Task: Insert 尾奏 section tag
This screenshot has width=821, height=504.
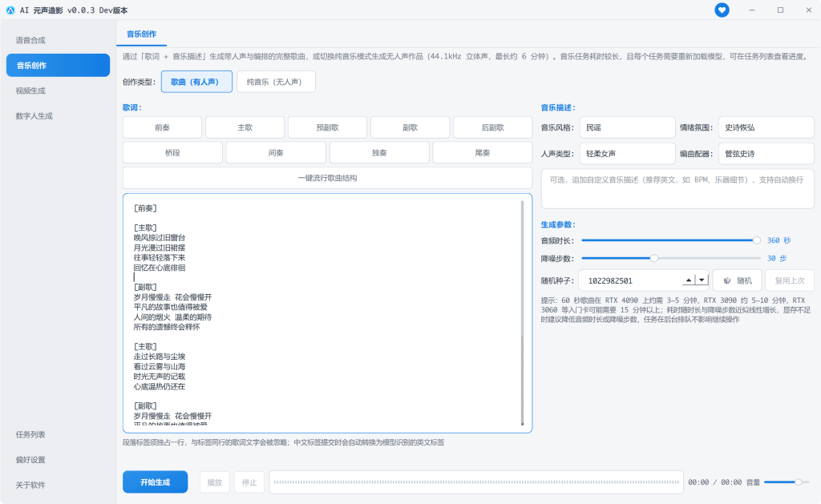Action: point(482,152)
